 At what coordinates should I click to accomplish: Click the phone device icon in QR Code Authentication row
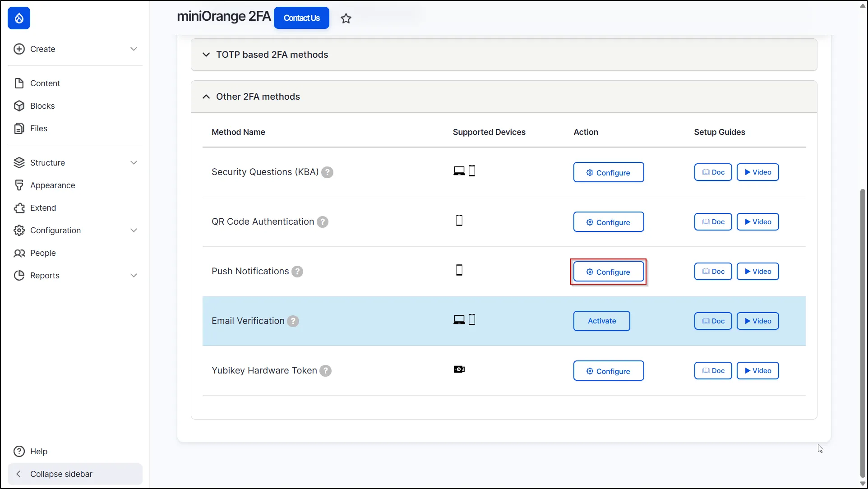(459, 221)
